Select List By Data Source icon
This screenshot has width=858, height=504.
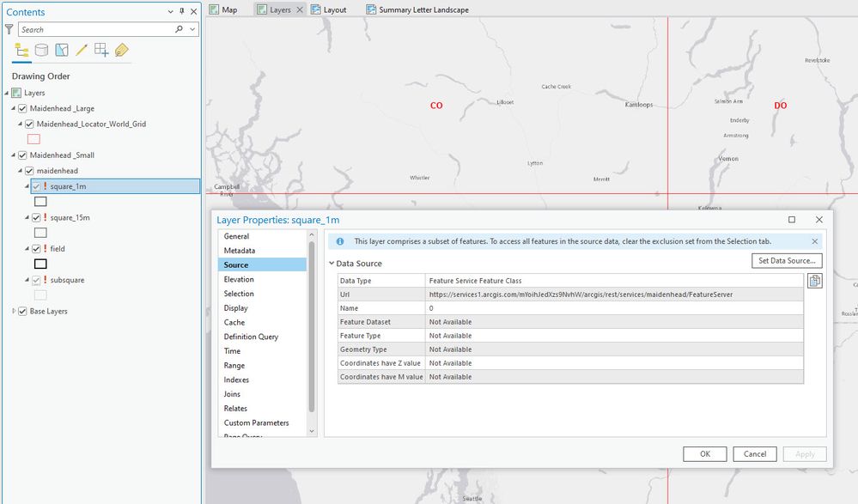tap(41, 51)
